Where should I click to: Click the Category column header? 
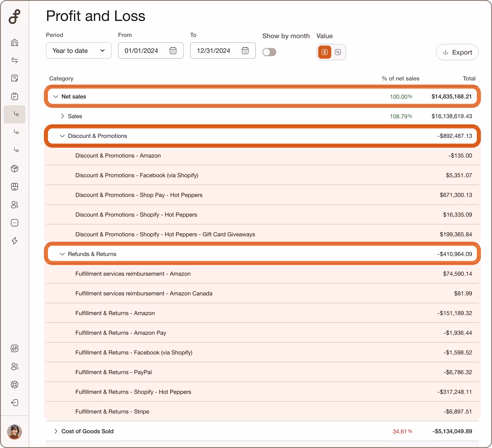click(61, 78)
